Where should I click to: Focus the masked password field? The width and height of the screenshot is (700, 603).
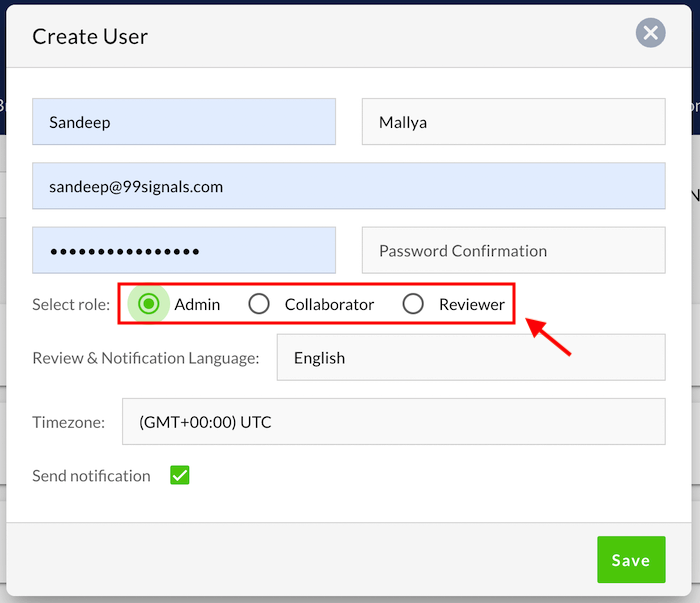click(183, 250)
